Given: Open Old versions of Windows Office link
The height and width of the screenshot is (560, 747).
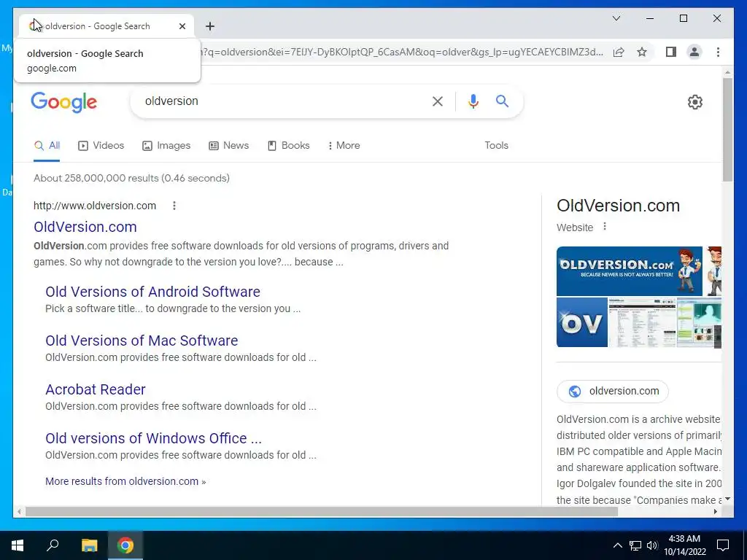Looking at the screenshot, I should tap(153, 438).
